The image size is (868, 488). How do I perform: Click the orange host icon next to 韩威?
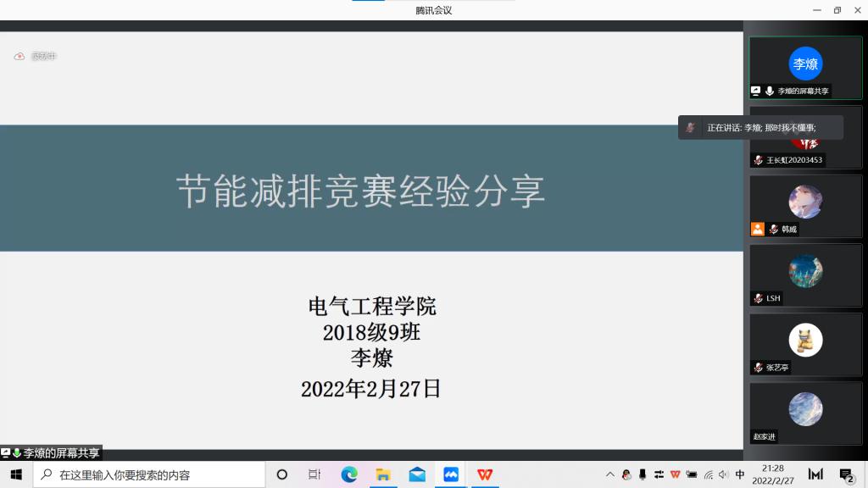(758, 229)
